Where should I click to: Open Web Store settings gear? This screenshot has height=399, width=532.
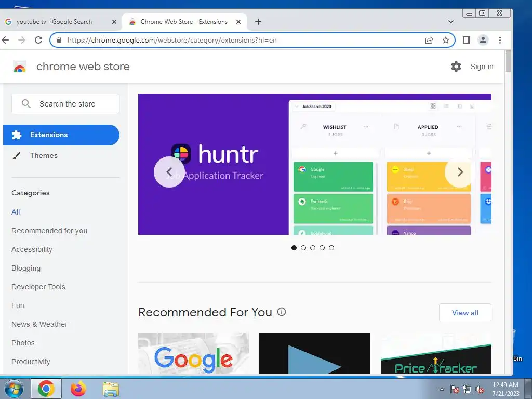point(456,66)
